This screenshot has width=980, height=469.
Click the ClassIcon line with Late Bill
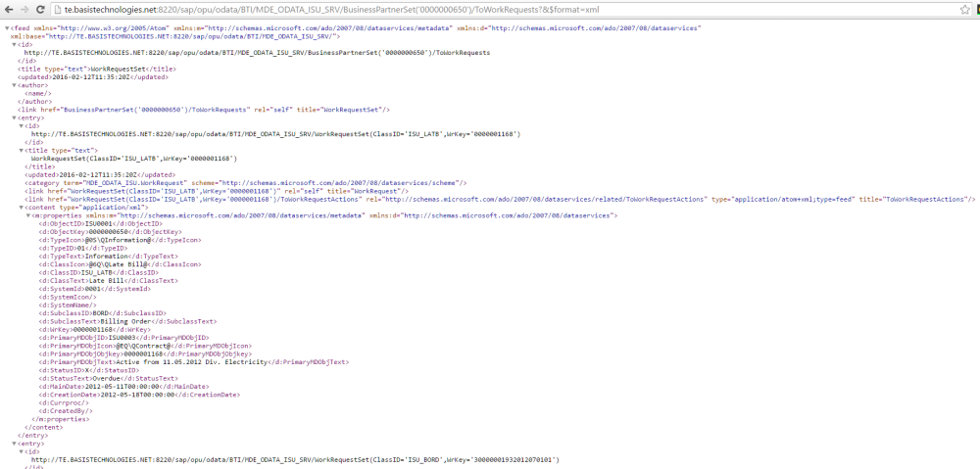pos(120,264)
